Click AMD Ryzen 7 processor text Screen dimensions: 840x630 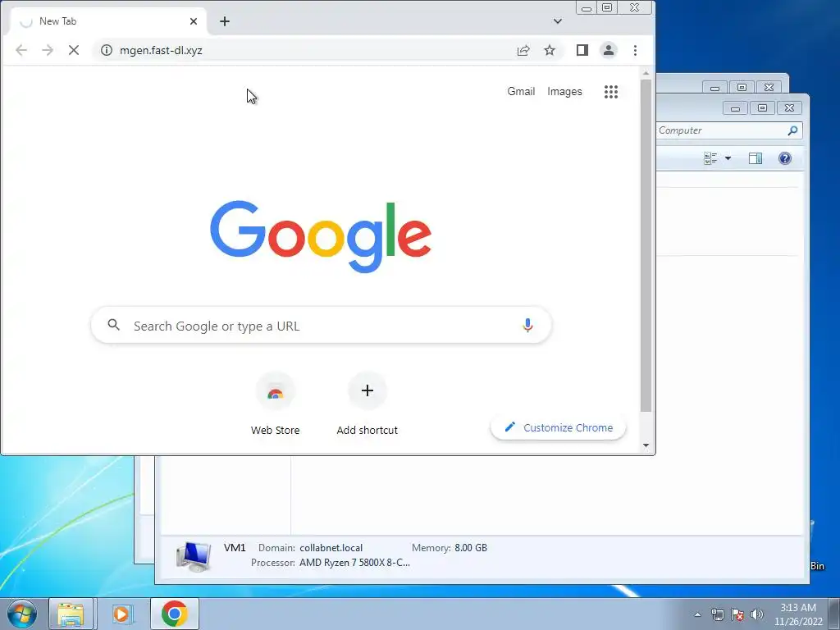point(354,563)
